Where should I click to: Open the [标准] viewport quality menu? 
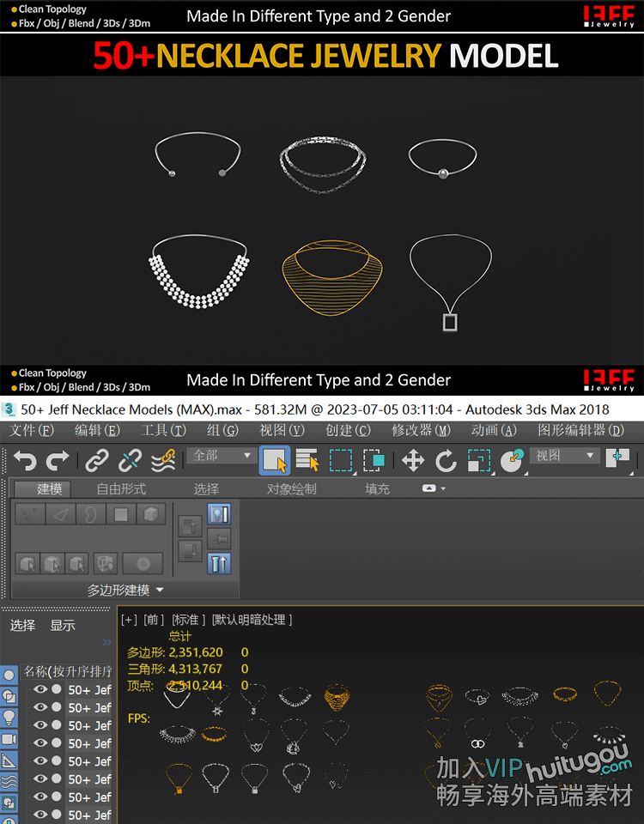pyautogui.click(x=188, y=620)
